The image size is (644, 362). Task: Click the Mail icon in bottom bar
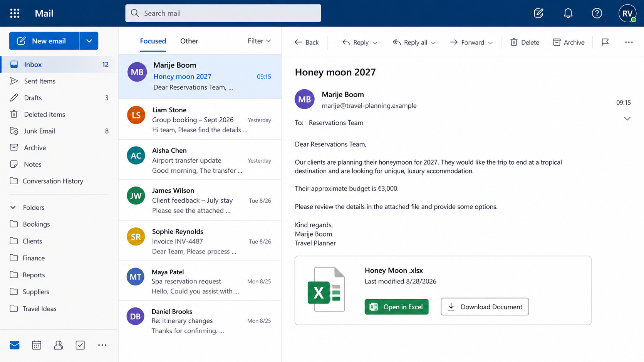click(15, 345)
